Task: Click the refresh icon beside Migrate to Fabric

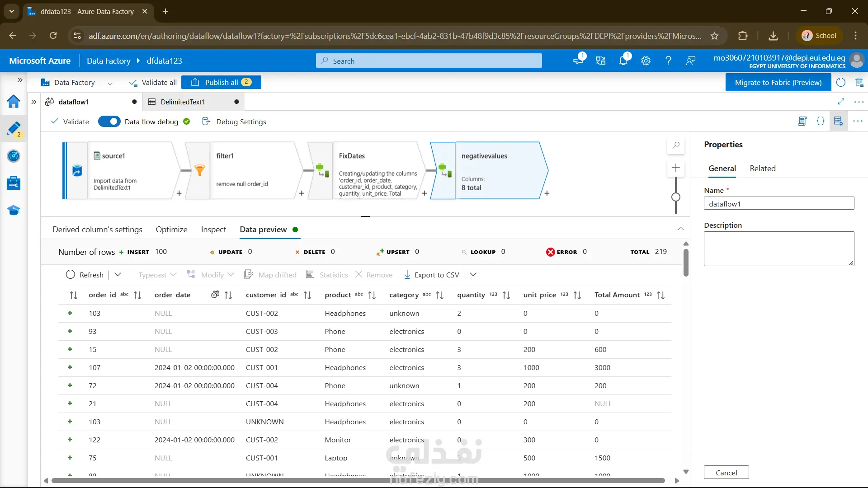Action: pos(841,82)
